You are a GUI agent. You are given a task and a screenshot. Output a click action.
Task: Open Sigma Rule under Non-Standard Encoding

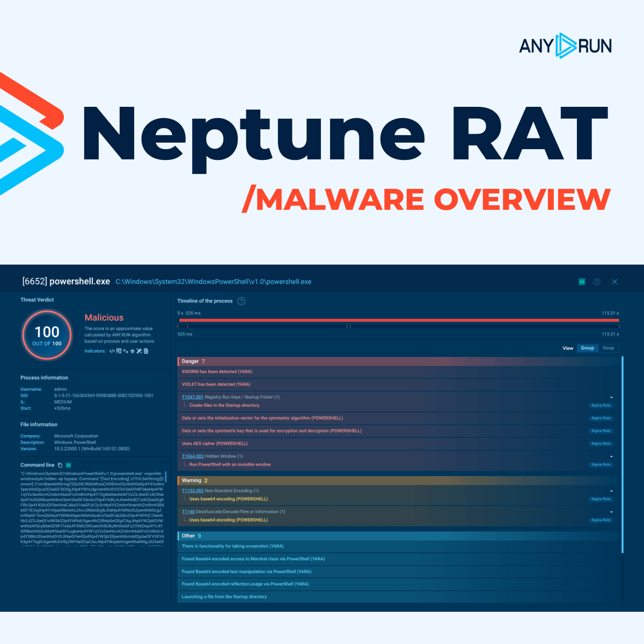click(601, 499)
